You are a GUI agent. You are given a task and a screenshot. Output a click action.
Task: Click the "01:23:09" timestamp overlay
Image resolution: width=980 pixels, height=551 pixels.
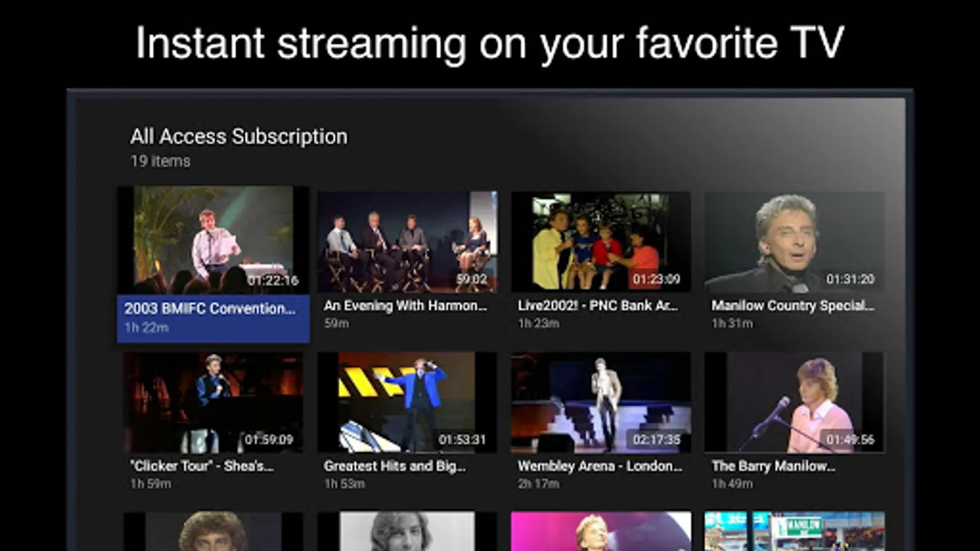pos(657,279)
